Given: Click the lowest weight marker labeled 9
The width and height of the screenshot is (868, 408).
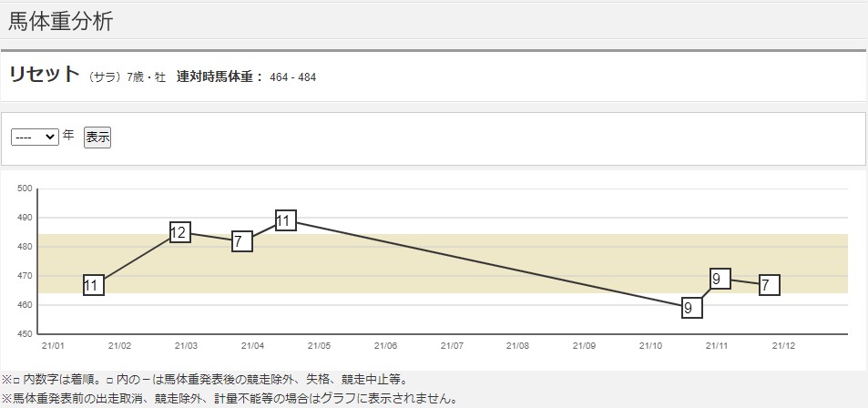Looking at the screenshot, I should coord(691,308).
